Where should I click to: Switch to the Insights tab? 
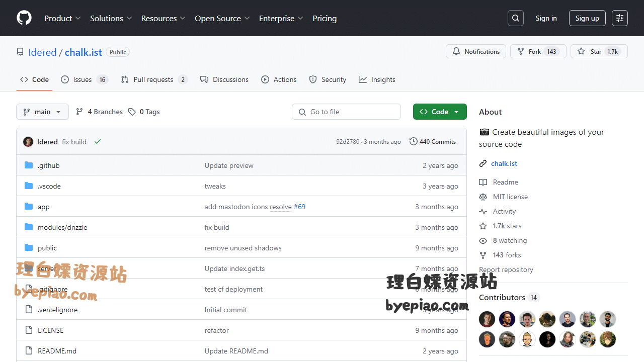point(377,79)
